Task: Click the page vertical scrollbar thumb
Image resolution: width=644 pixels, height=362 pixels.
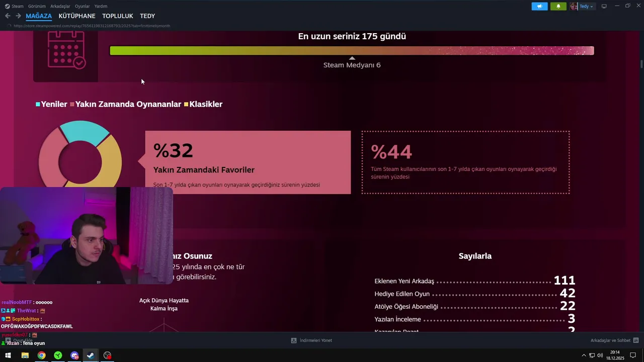Action: (641, 64)
